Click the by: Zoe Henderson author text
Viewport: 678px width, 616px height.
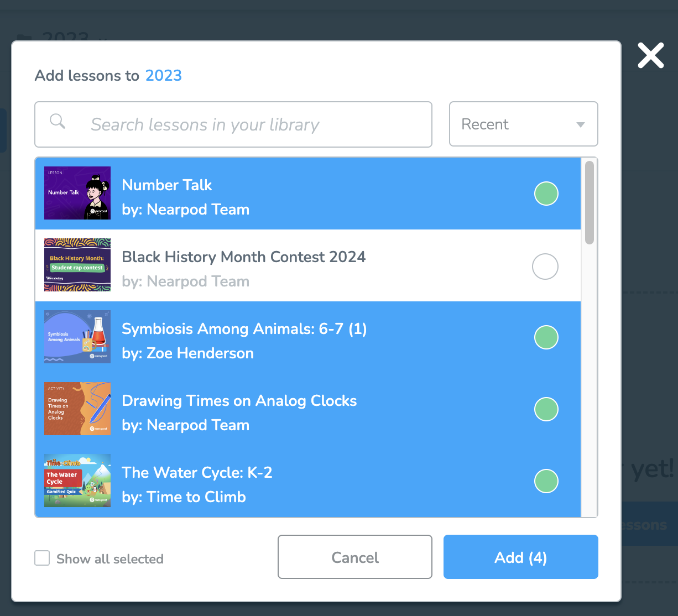[x=188, y=353]
